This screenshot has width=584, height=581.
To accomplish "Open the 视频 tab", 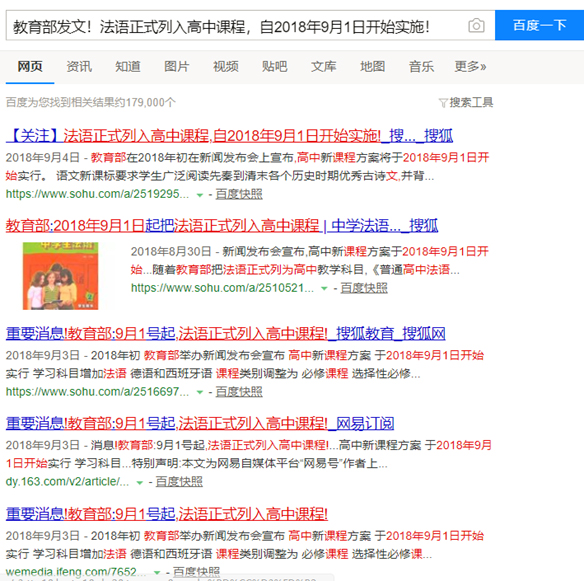I will tap(225, 67).
